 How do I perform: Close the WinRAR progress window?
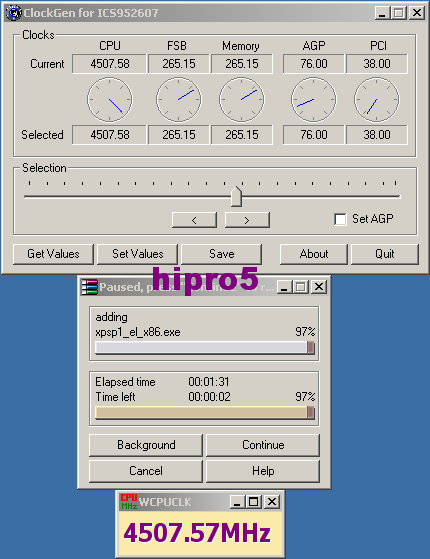[319, 287]
